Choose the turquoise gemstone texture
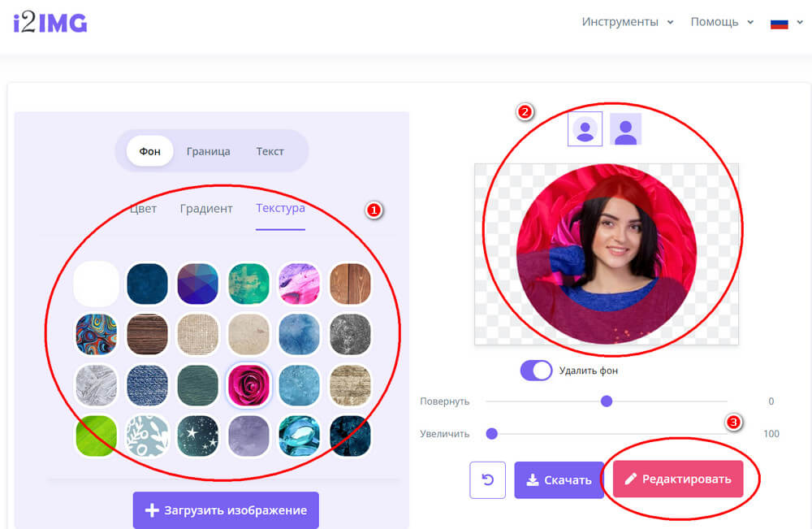The height and width of the screenshot is (529, 812). pos(300,436)
